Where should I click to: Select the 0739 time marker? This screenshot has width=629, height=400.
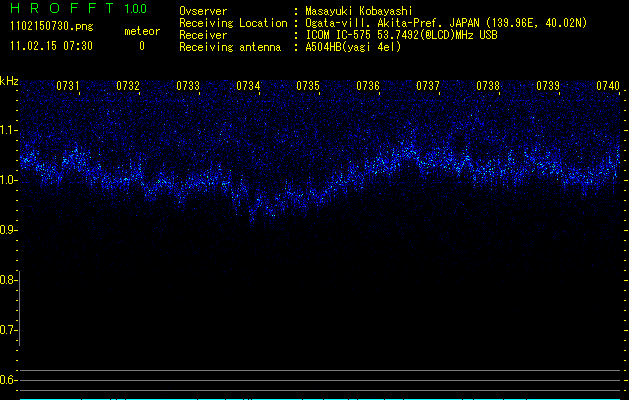[x=548, y=86]
